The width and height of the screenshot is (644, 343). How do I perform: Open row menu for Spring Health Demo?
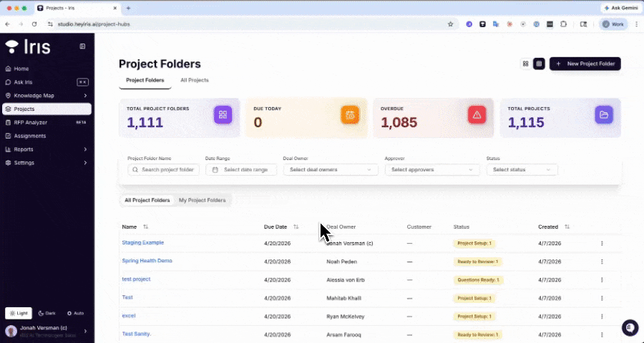coord(602,262)
